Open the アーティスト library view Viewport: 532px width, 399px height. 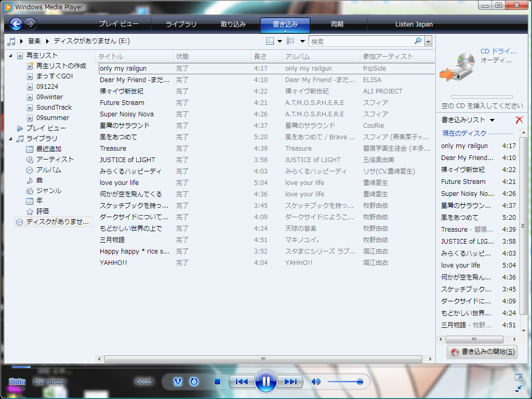click(x=55, y=159)
